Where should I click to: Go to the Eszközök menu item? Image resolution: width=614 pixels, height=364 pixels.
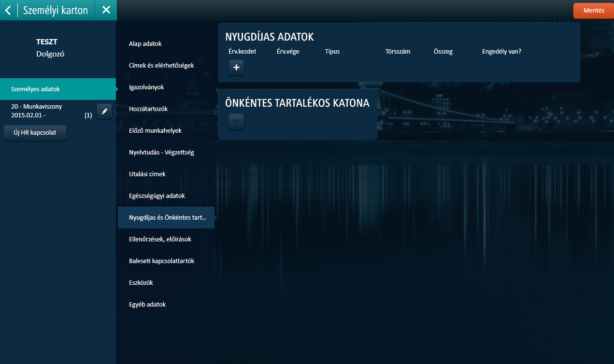[141, 283]
